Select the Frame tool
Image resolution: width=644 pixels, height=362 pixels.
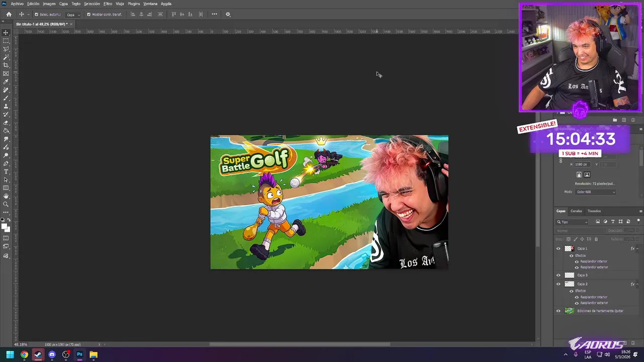click(x=6, y=73)
